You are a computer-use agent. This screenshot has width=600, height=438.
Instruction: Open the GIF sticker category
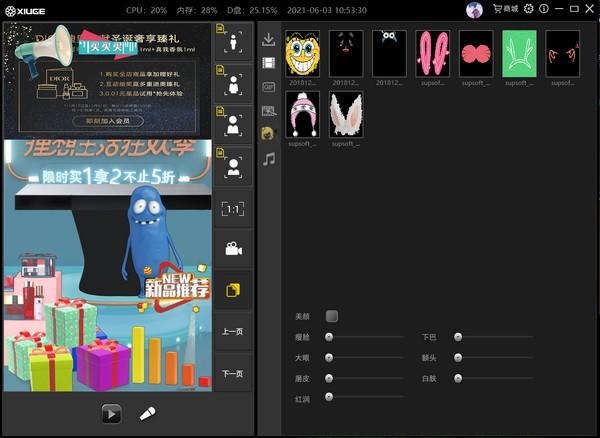tap(268, 87)
